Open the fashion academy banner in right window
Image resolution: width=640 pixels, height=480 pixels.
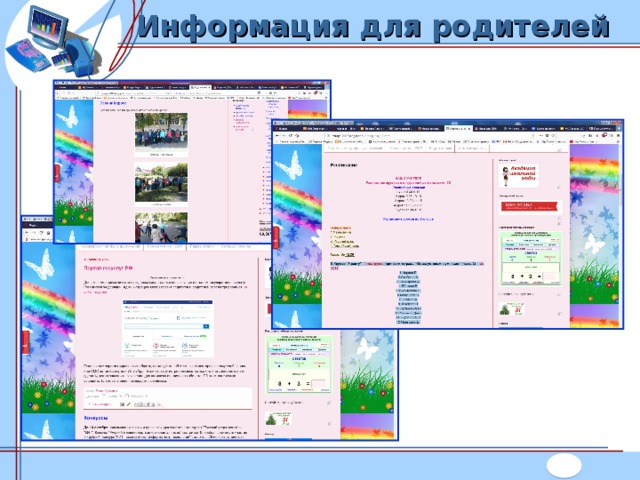click(519, 176)
